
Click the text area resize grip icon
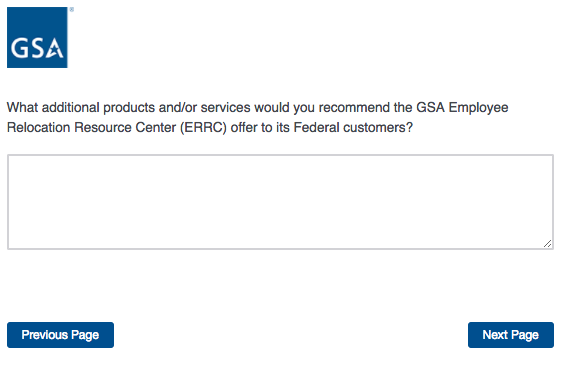click(x=547, y=243)
